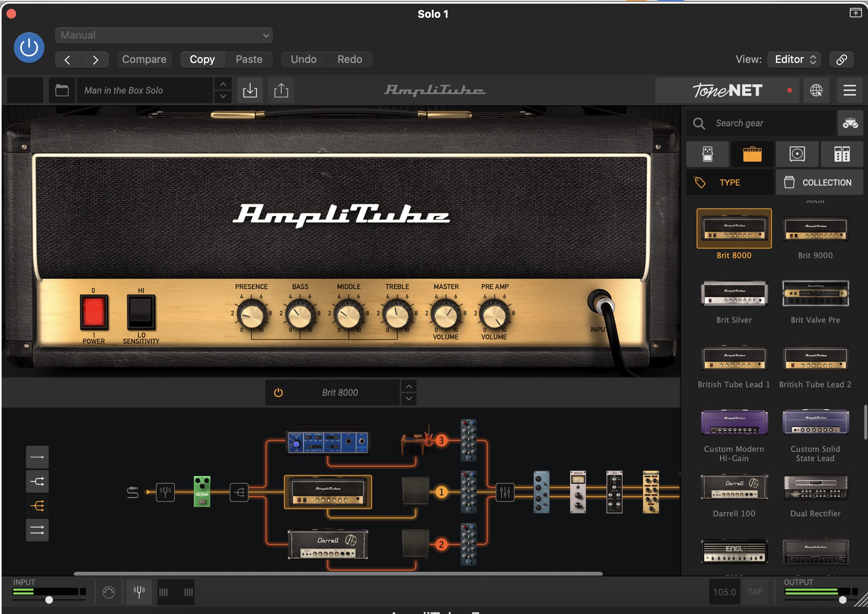
Task: Click the chain mixer block icon
Action: pyautogui.click(x=505, y=492)
